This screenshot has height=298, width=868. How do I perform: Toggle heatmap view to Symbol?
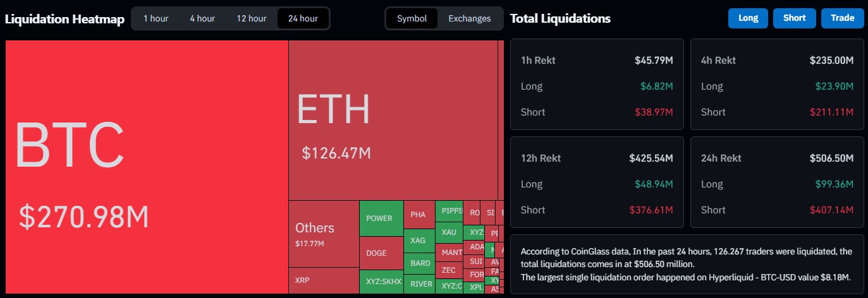pyautogui.click(x=412, y=18)
